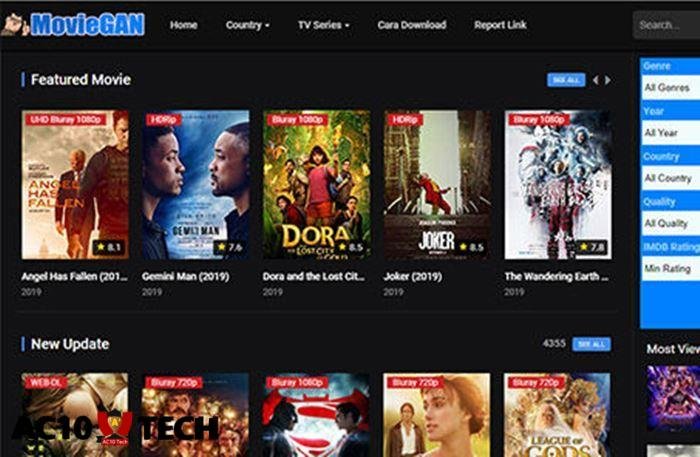The image size is (700, 457).
Task: Open the All Genres filter dropdown
Action: tap(670, 88)
